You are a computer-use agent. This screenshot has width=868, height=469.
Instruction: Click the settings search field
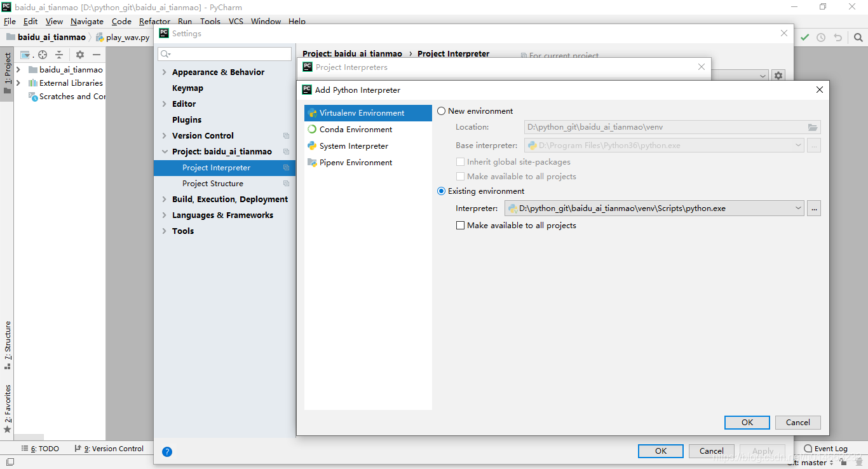tap(225, 54)
